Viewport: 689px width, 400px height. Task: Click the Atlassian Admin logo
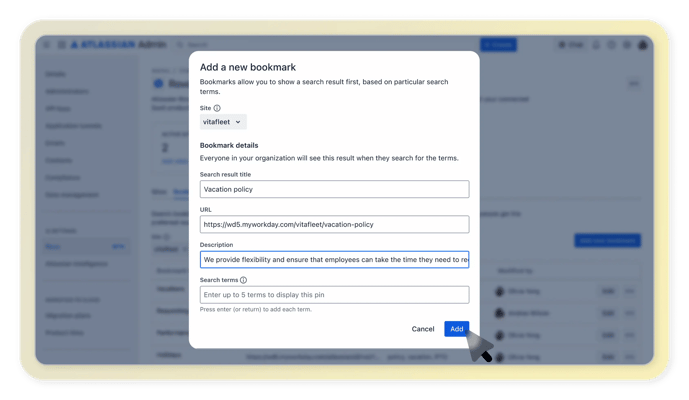click(118, 45)
